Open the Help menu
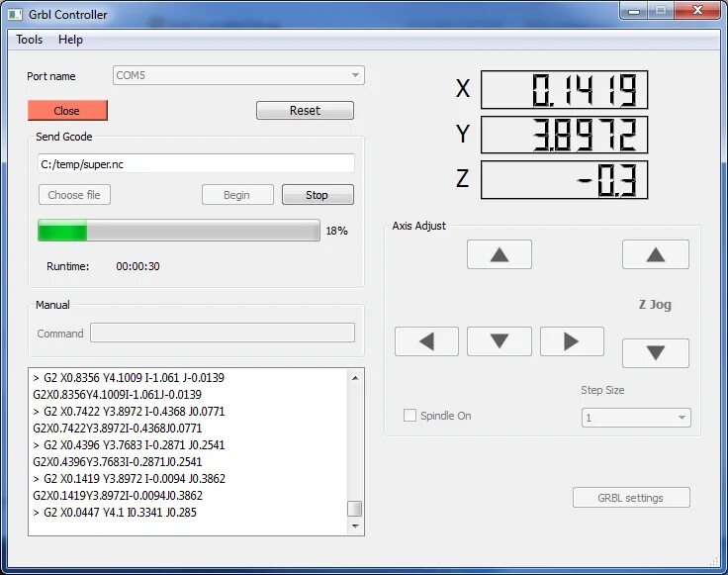Screen dimensions: 728x575 70,40
